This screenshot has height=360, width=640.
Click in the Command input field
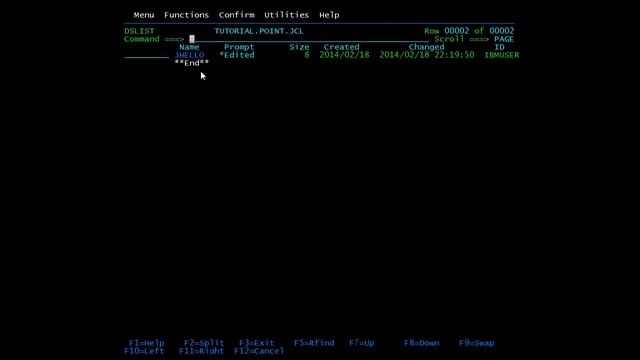[x=309, y=39]
